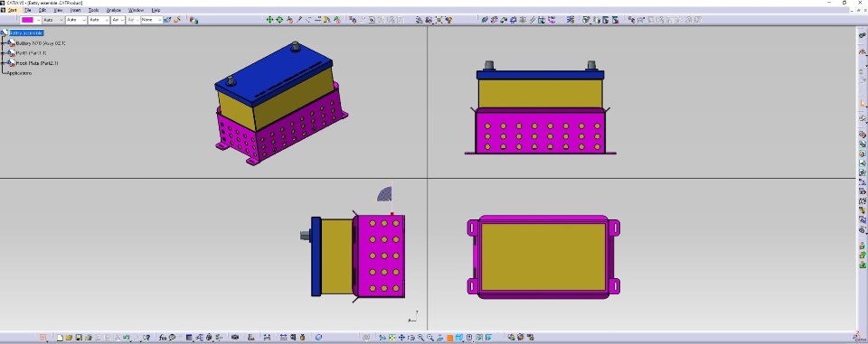868x344 pixels.
Task: Click the What's This help icon
Action: 147,338
